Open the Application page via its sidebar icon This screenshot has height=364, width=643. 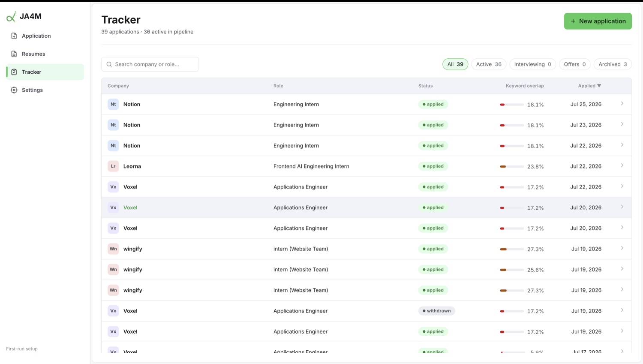[x=14, y=36]
